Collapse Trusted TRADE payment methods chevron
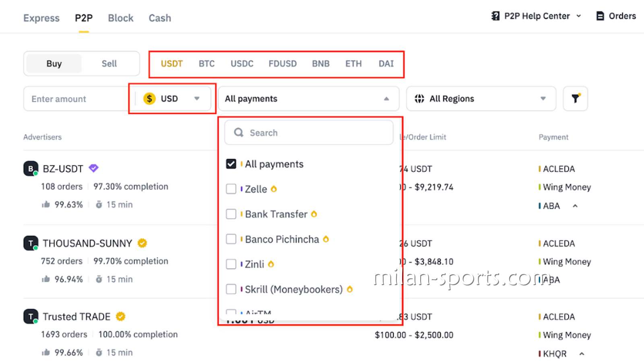644x362 pixels. 582,354
